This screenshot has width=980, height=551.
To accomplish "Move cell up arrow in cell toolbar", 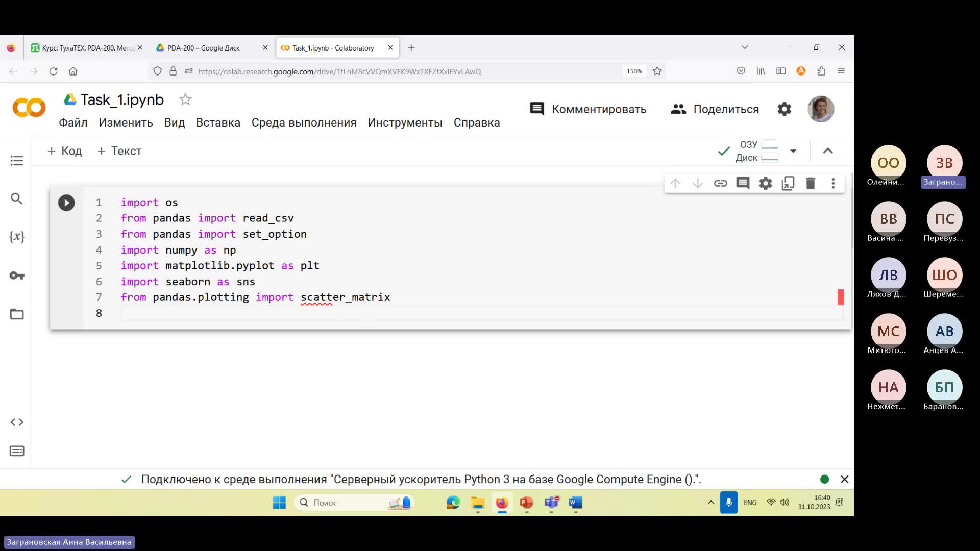I will pyautogui.click(x=675, y=183).
